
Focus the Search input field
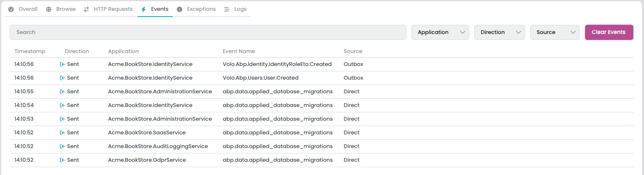pos(207,32)
